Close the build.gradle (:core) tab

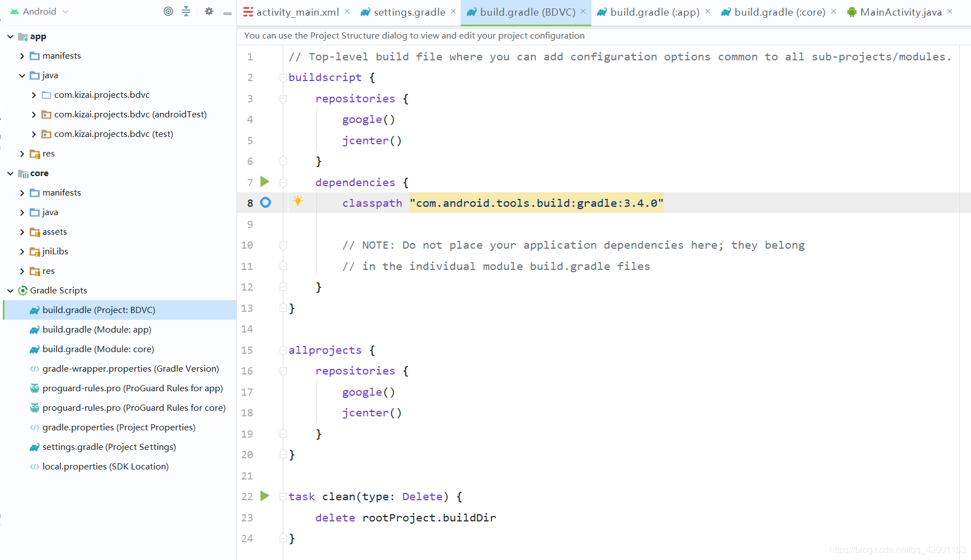[x=833, y=11]
